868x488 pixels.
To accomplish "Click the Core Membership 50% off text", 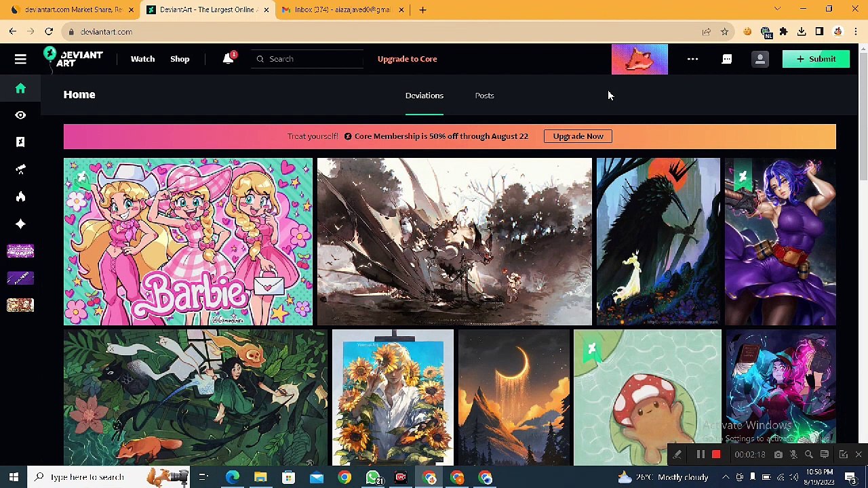I will pos(441,136).
